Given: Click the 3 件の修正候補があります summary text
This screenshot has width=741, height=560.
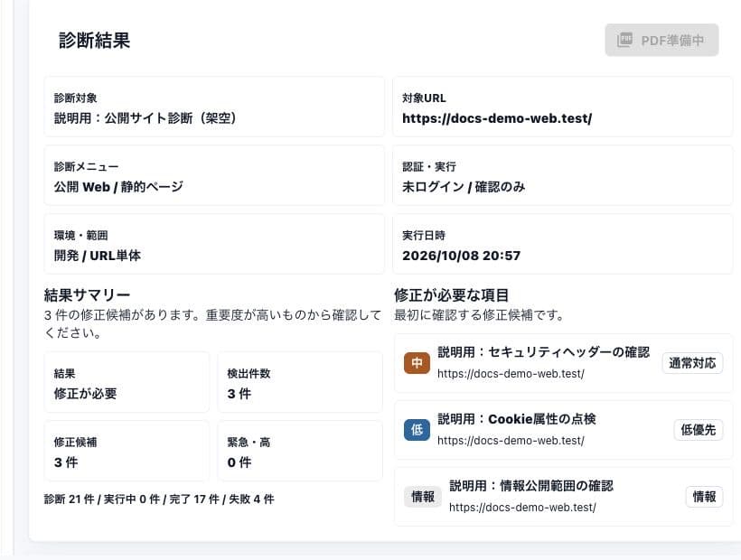Looking at the screenshot, I should click(212, 324).
